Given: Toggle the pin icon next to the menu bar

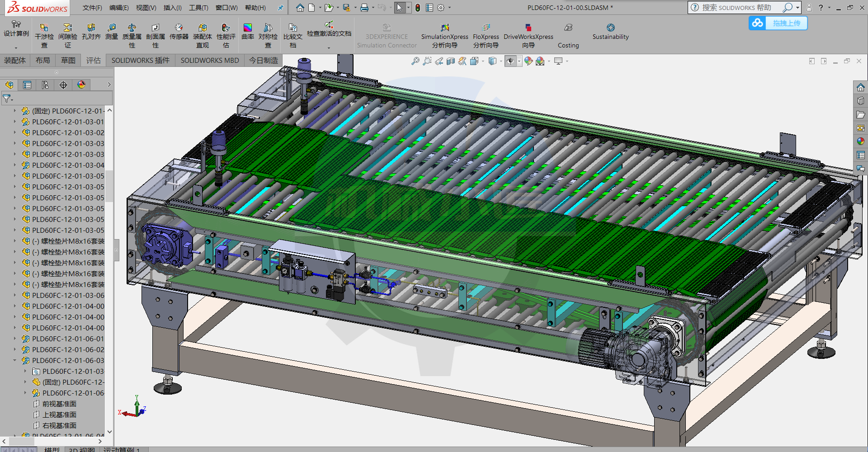Looking at the screenshot, I should [x=280, y=8].
